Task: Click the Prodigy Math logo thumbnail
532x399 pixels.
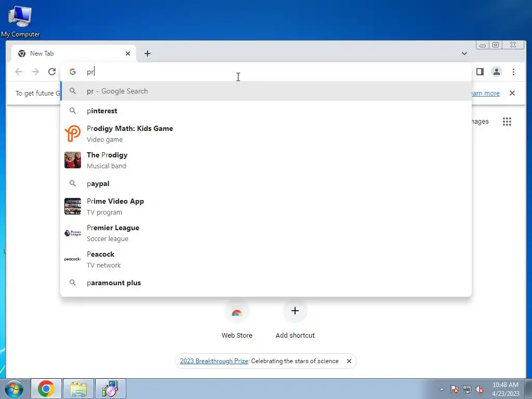Action: pos(73,134)
